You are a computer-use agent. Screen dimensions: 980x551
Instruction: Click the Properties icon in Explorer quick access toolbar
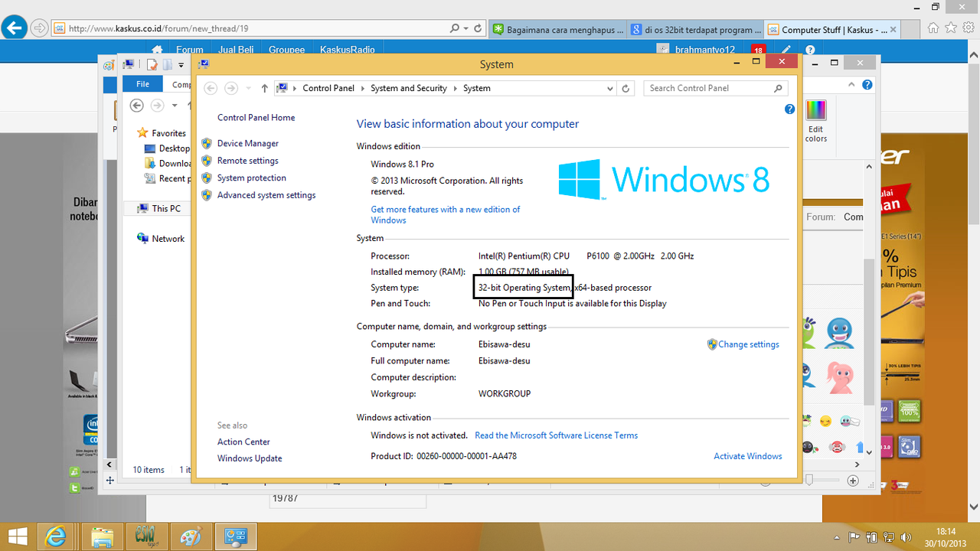[152, 64]
